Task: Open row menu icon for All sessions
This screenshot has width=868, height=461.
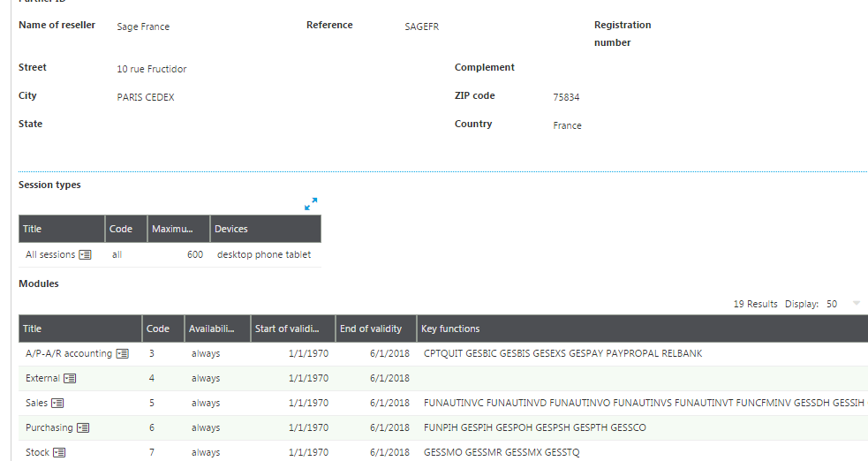Action: (x=86, y=254)
